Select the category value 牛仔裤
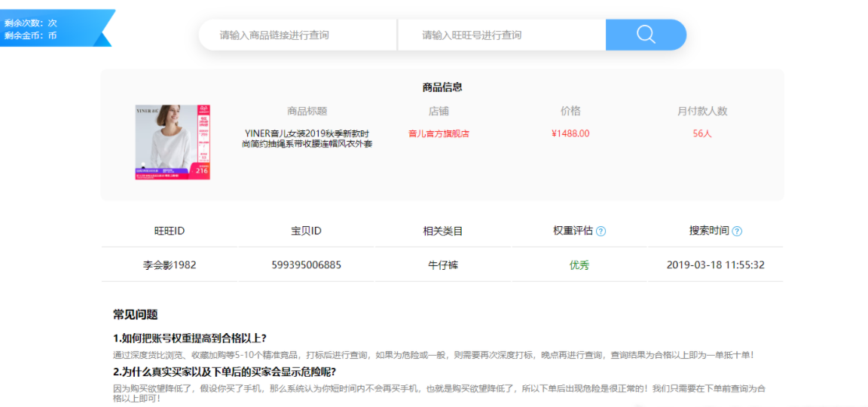Image resolution: width=868 pixels, height=407 pixels. 443,265
